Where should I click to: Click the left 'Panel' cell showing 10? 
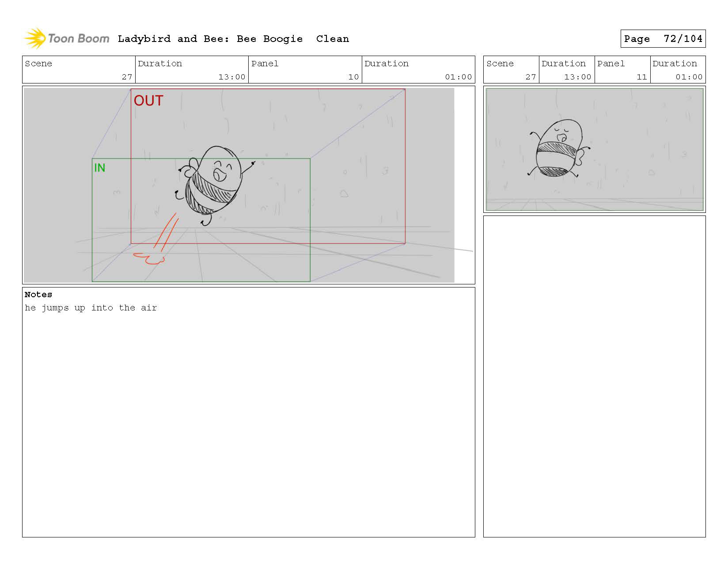[x=305, y=70]
